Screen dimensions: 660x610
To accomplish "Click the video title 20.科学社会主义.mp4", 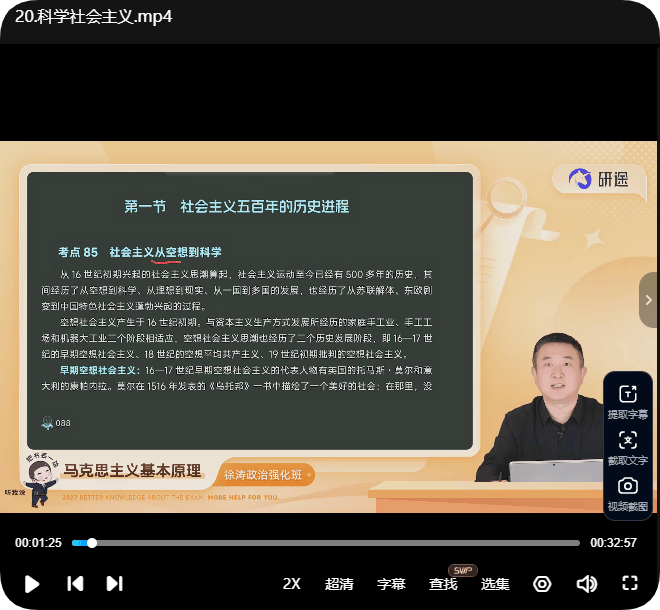I will tap(93, 17).
